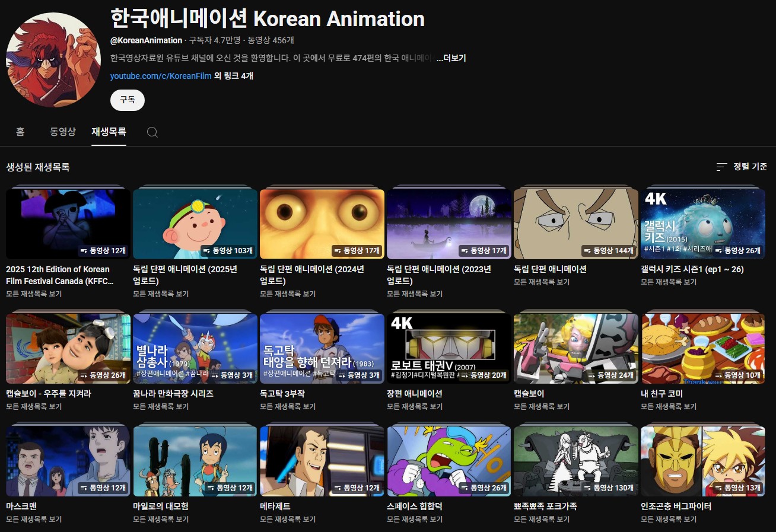Open the 인조곤충 버그파이터 playlist thumbnail
This screenshot has width=776, height=532.
(703, 461)
